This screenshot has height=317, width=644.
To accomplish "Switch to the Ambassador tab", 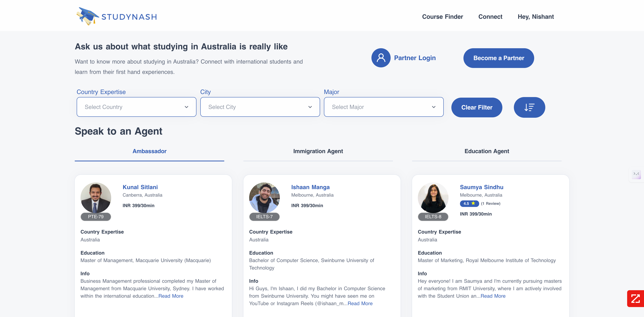I will (x=149, y=151).
